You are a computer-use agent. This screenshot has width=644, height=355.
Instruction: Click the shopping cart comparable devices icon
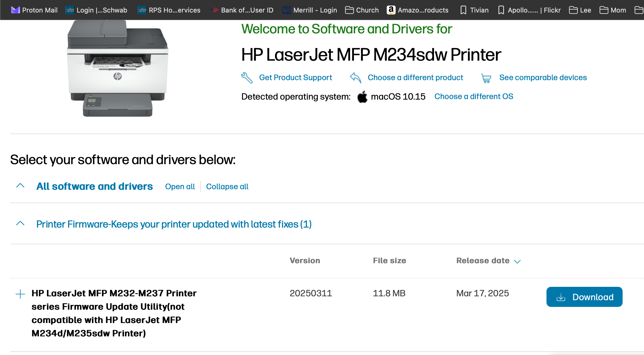tap(486, 78)
